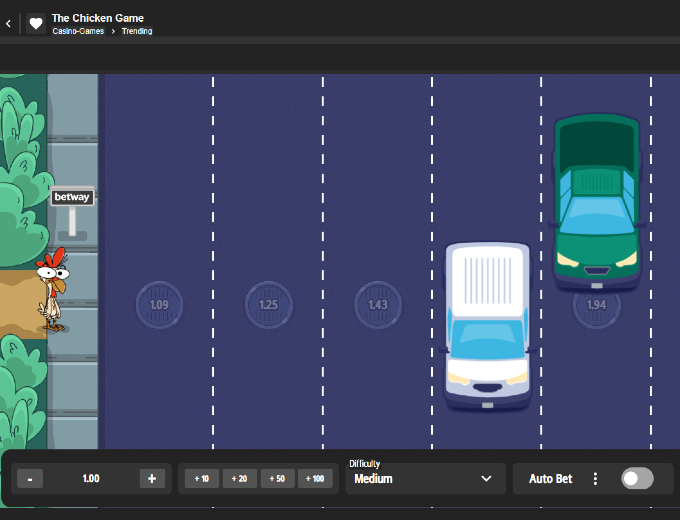This screenshot has height=520, width=680.
Task: Increase bet with plus button
Action: [152, 479]
